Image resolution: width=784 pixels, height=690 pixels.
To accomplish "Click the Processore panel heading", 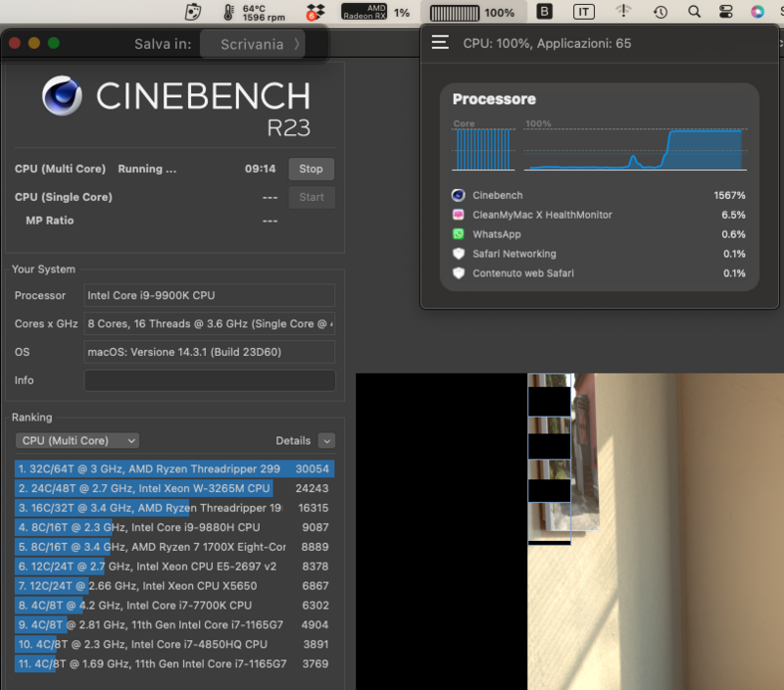I will [x=494, y=99].
